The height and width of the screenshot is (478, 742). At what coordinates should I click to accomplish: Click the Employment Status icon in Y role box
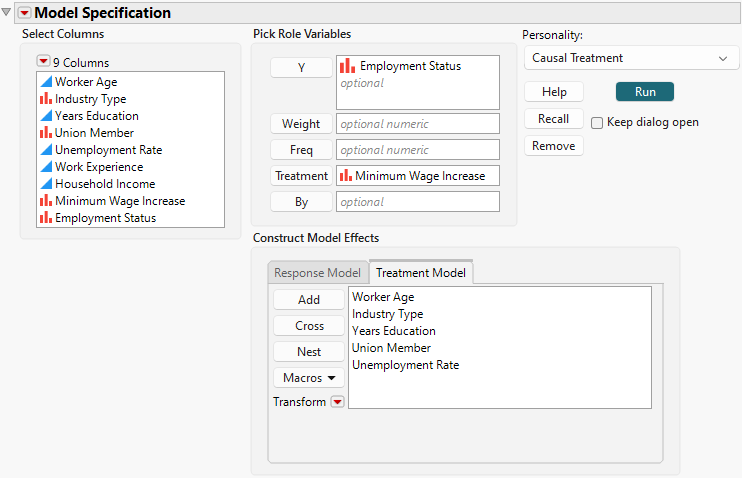347,66
